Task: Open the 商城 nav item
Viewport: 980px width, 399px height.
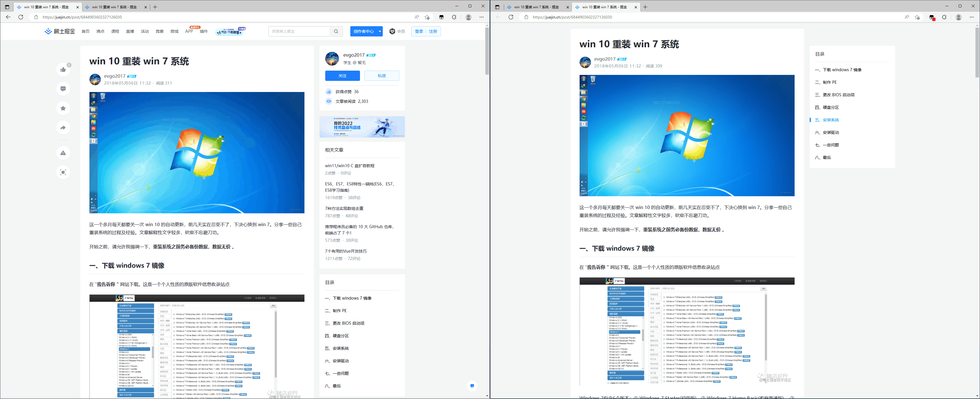Action: click(175, 32)
